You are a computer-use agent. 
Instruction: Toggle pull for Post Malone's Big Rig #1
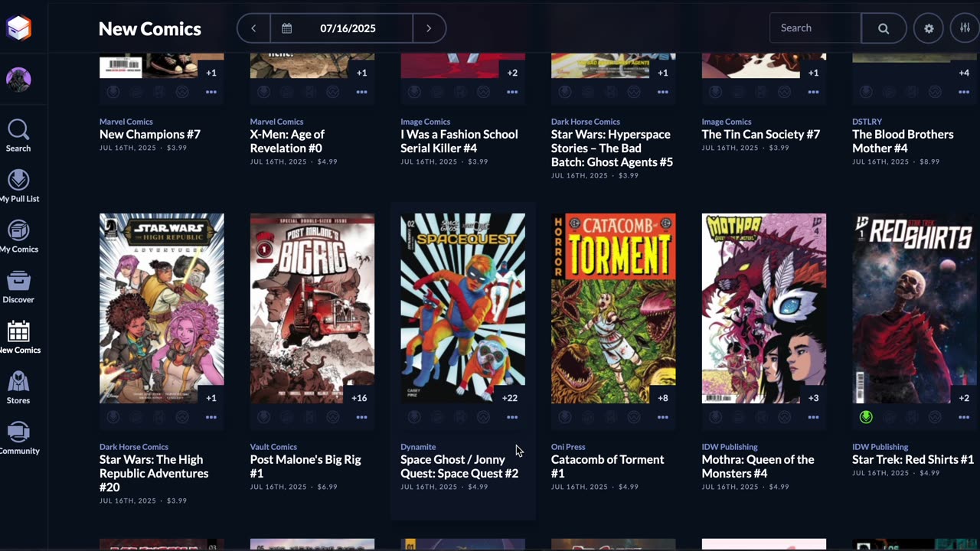tap(264, 417)
